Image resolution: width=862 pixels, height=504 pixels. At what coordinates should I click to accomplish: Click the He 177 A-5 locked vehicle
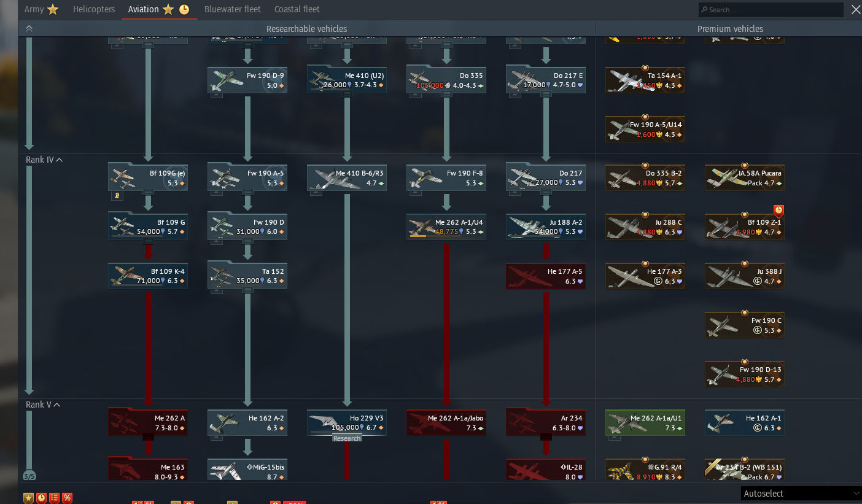tap(546, 276)
